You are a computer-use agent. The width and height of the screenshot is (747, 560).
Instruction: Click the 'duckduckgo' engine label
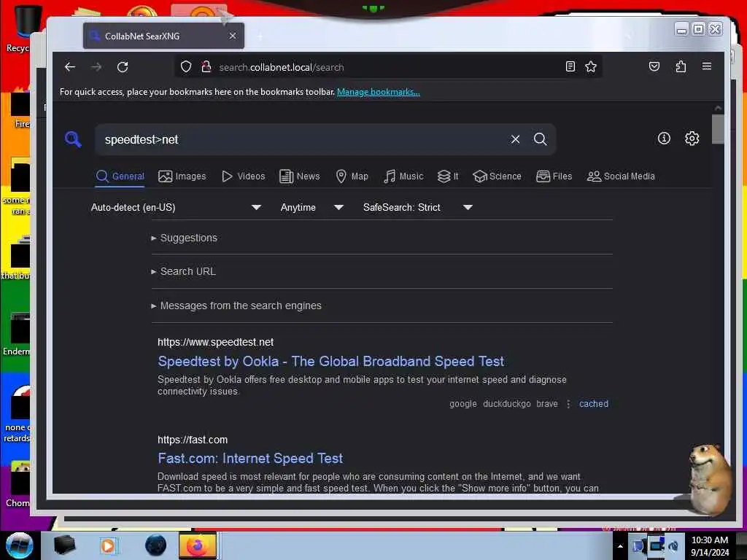pos(506,404)
